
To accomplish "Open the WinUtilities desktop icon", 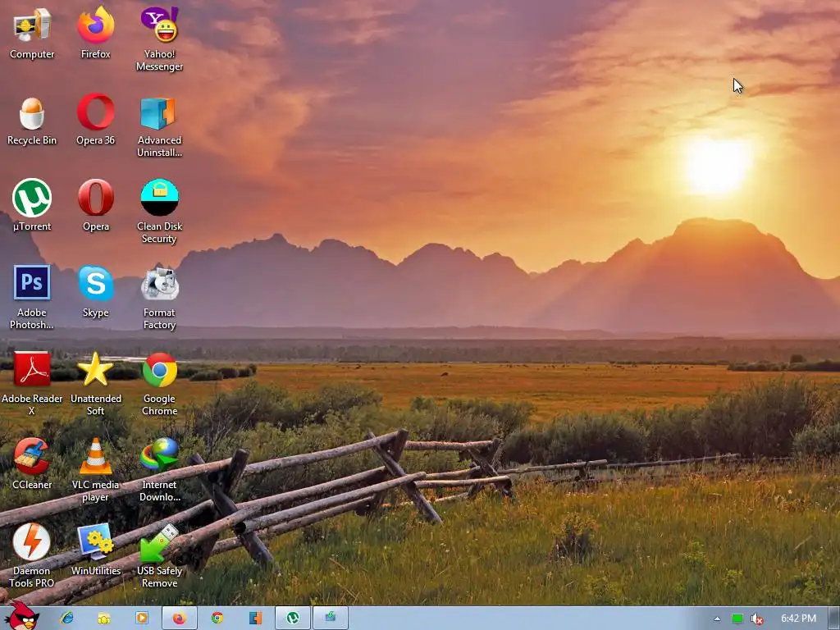I will 95,550.
